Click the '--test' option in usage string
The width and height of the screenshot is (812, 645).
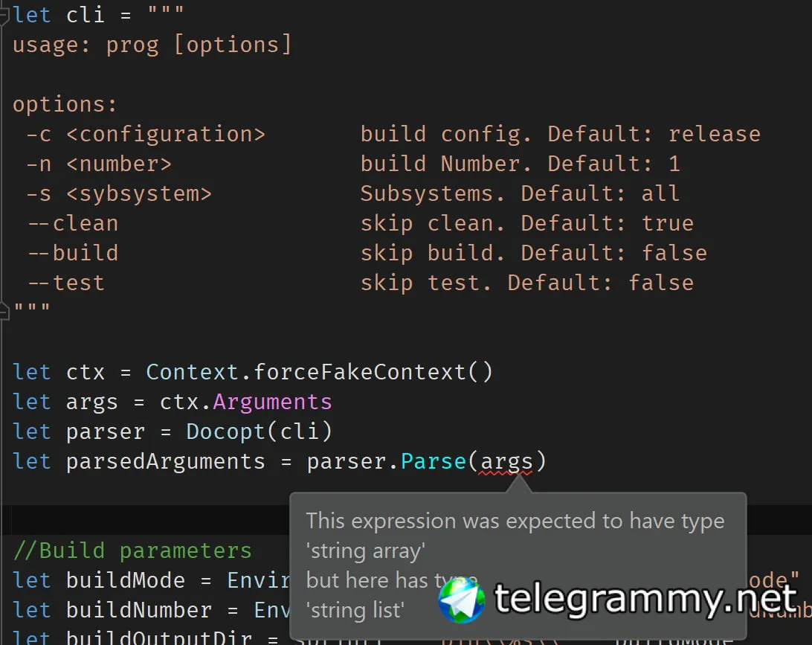65,283
